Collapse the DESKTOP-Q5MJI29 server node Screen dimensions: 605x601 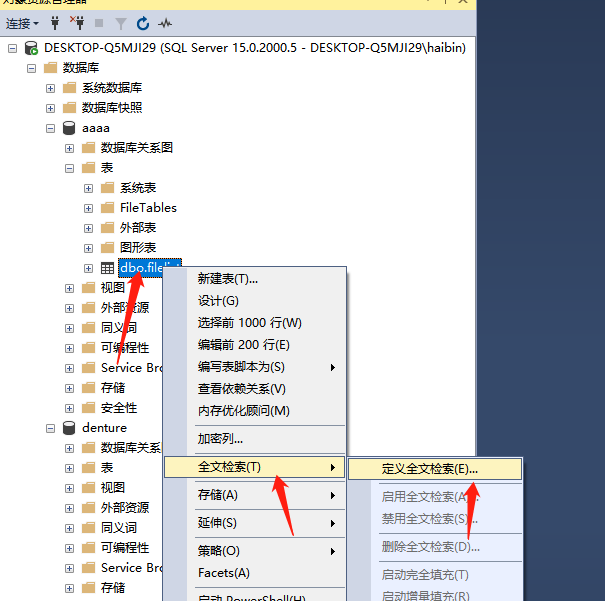(13, 48)
